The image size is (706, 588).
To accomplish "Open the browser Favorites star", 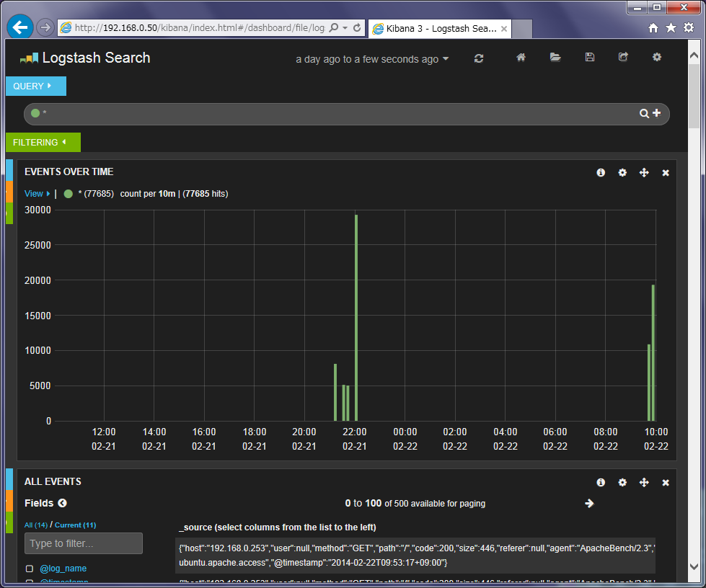I will [671, 28].
